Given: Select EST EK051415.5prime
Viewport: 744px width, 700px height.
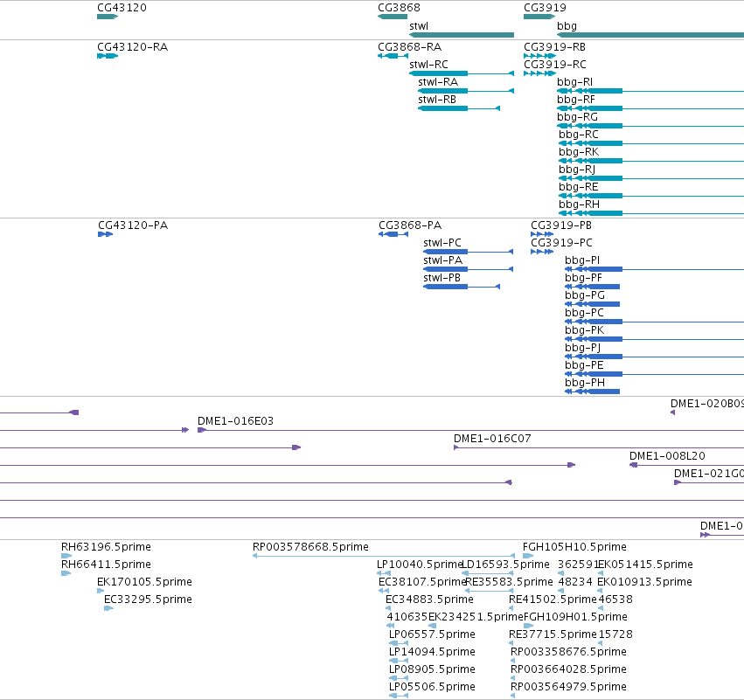Looking at the screenshot, I should click(x=645, y=565).
